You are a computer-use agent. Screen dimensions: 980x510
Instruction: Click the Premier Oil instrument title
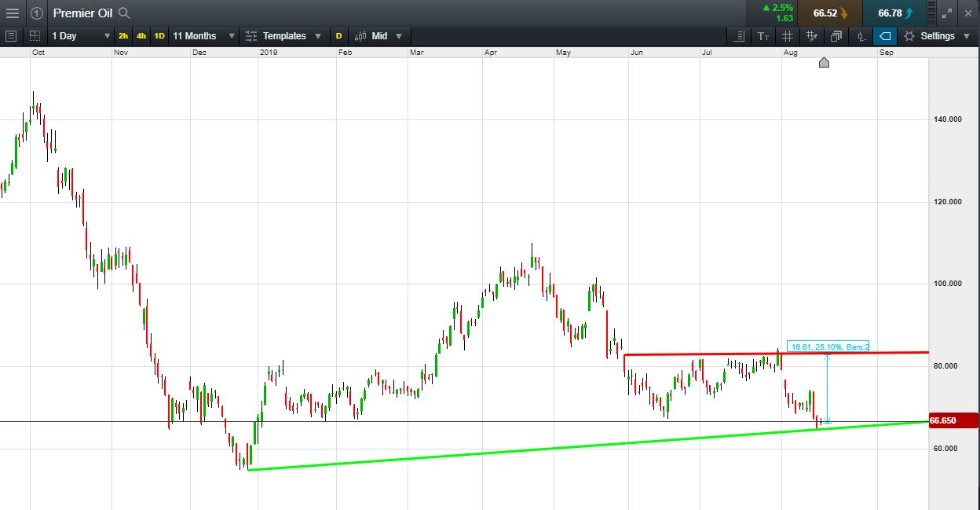tap(83, 13)
